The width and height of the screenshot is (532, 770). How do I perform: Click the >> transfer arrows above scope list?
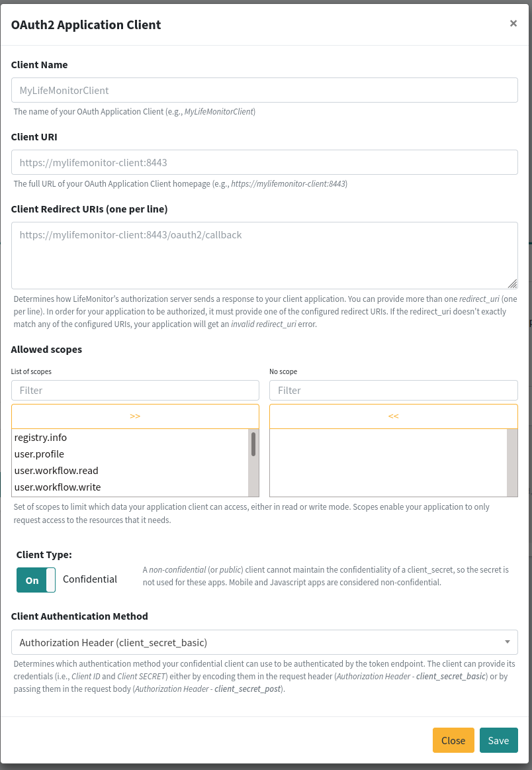pos(135,416)
